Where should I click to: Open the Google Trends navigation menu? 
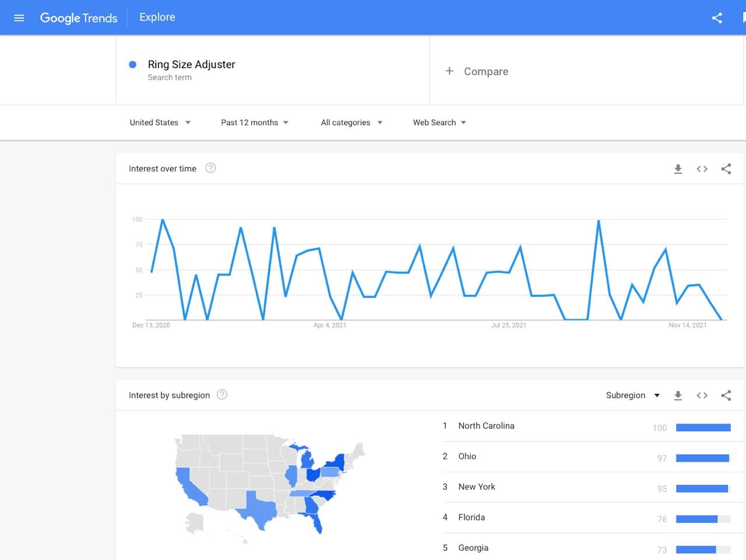coord(19,17)
